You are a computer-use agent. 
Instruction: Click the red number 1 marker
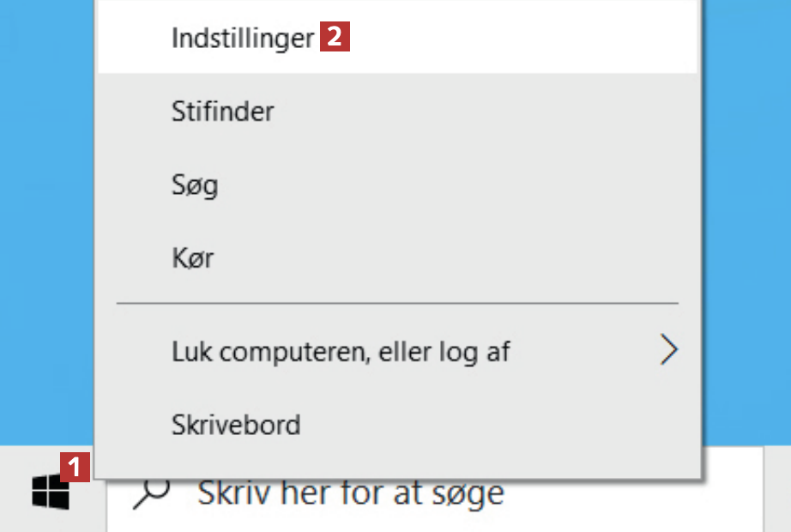coord(75,468)
